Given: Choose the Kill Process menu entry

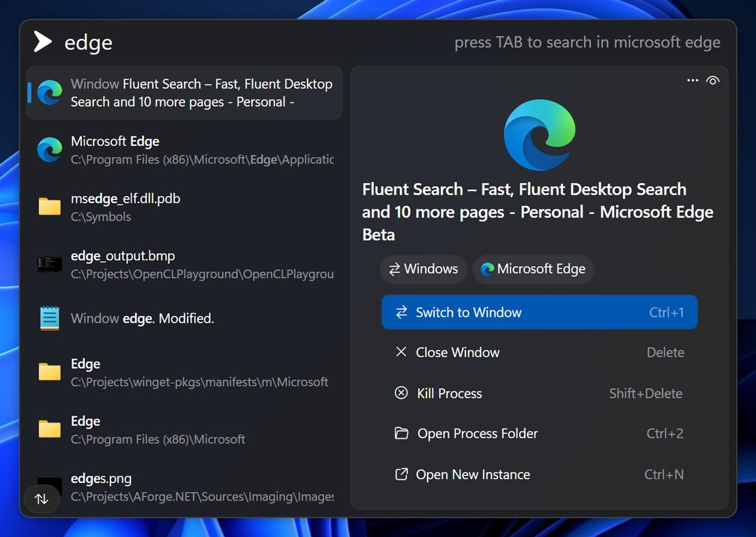Looking at the screenshot, I should (448, 393).
